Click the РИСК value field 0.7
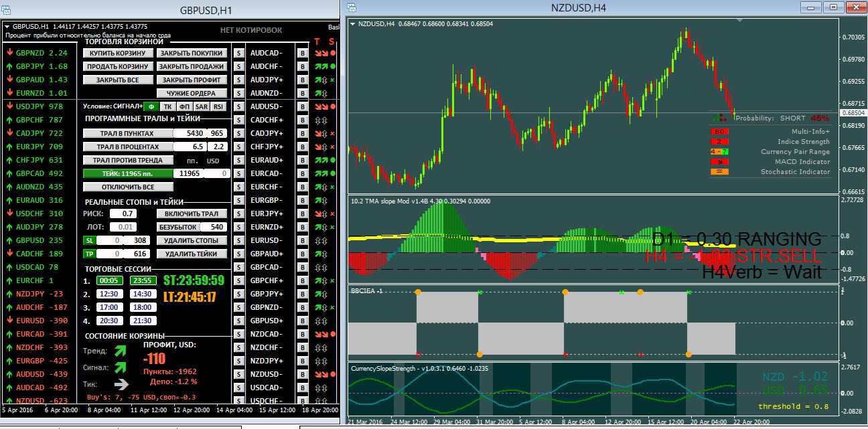 click(x=124, y=213)
